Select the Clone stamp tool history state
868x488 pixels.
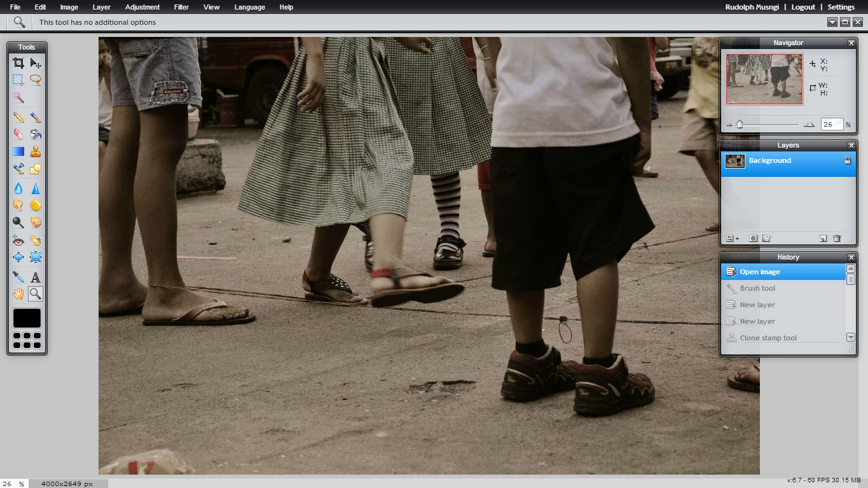pos(783,338)
